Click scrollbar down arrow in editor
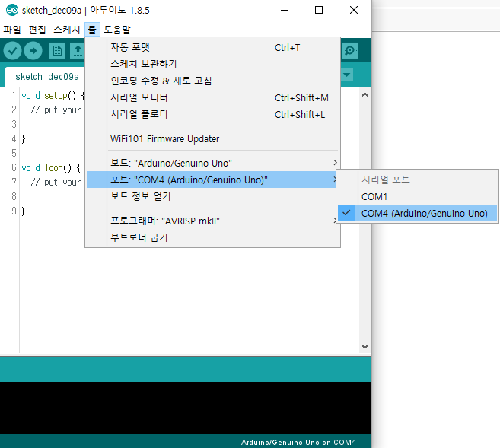This screenshot has height=448, width=500. (365, 347)
